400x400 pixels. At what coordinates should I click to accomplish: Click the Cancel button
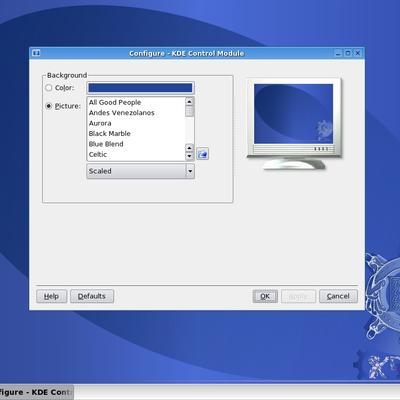tap(338, 296)
